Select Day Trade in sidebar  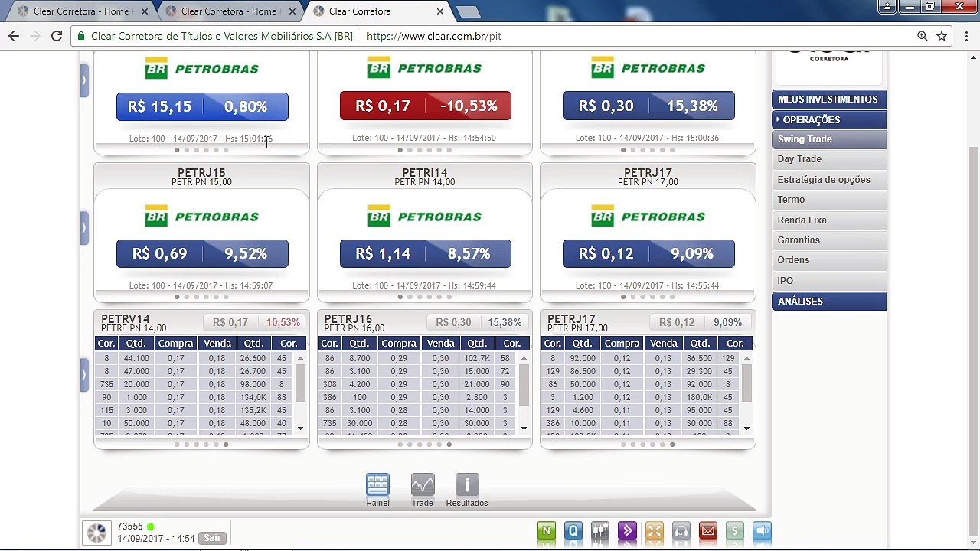point(829,159)
